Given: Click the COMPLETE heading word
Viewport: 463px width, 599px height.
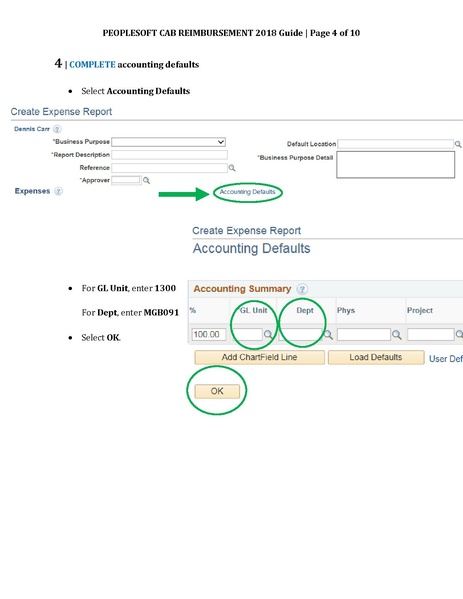Looking at the screenshot, I should [x=92, y=65].
